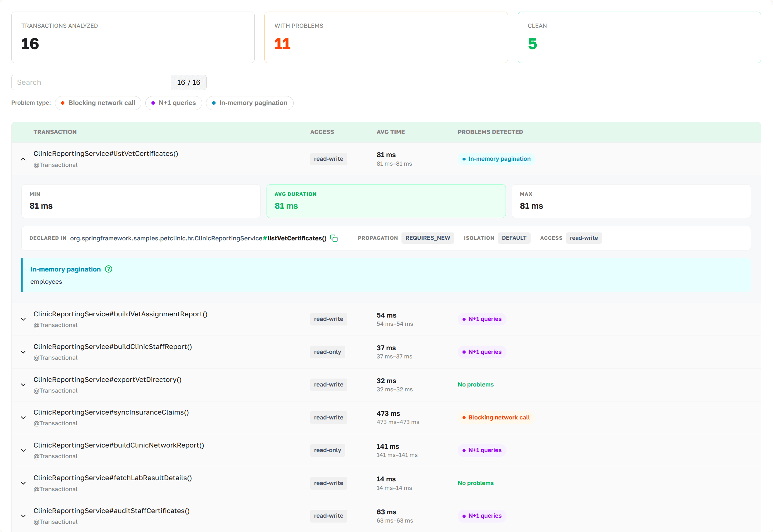Click "No problems" on fetchLabResultDetails row
This screenshot has height=532, width=773.
475,483
